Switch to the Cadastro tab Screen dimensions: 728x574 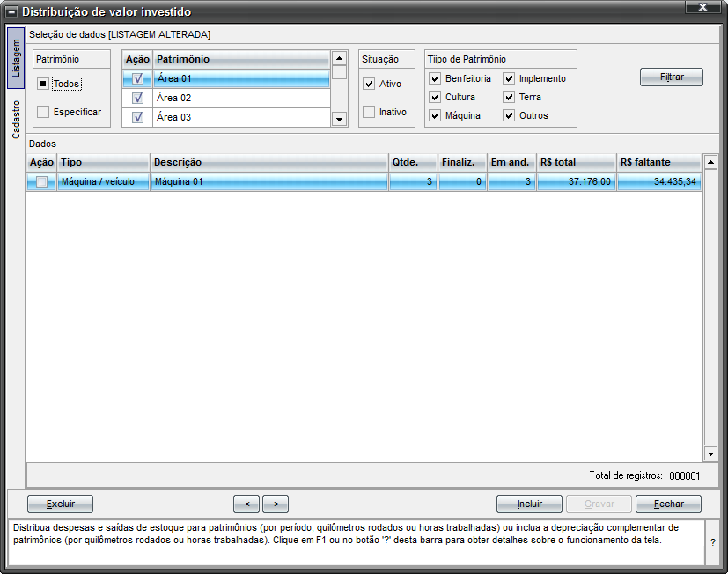click(x=16, y=120)
